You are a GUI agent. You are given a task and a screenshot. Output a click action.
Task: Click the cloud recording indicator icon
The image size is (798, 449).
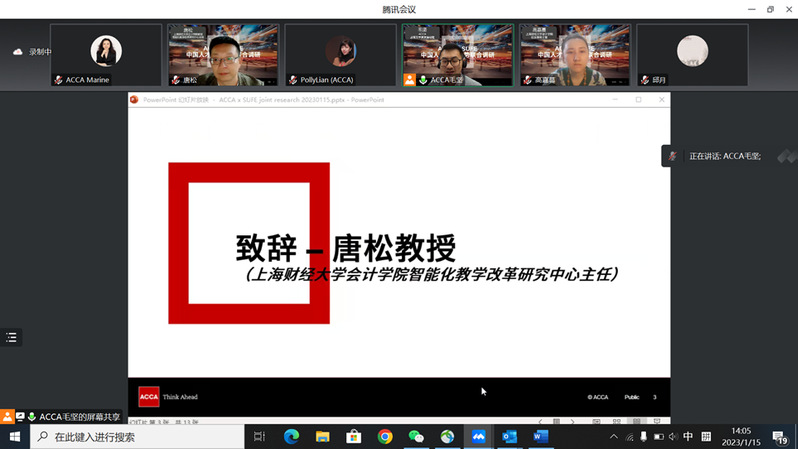tap(17, 52)
